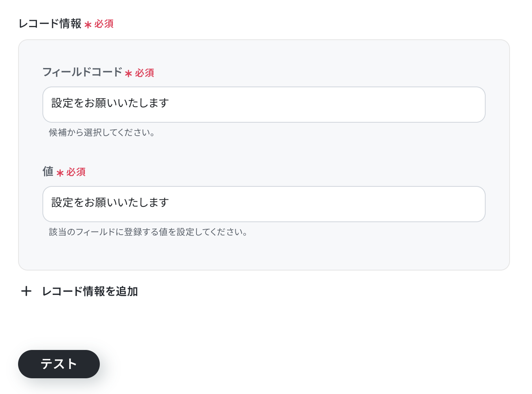This screenshot has height=394, width=532.
Task: Click 必須 marker next to レコード情報
Action: coord(104,24)
